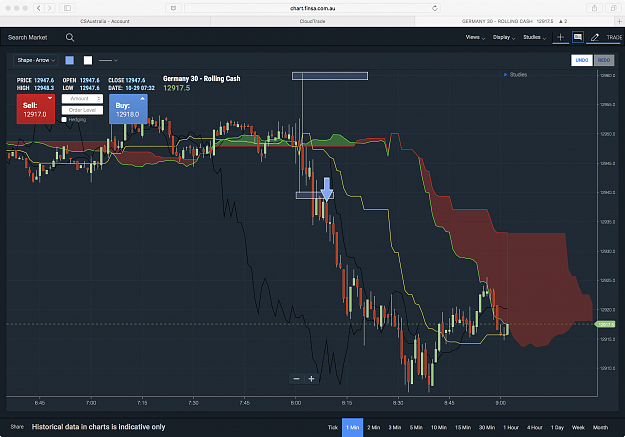The height and width of the screenshot is (437, 625).
Task: Open the line style dropdown
Action: tap(108, 60)
